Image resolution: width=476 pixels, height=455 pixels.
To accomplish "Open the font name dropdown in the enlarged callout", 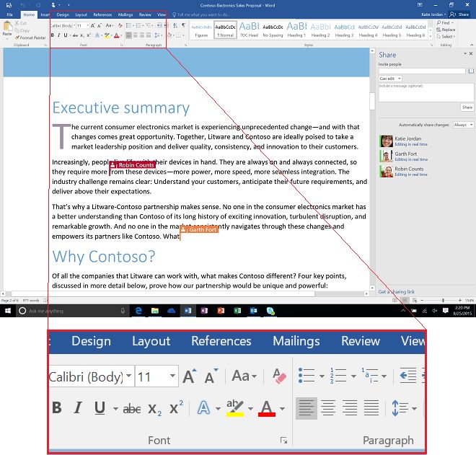I will click(x=129, y=376).
